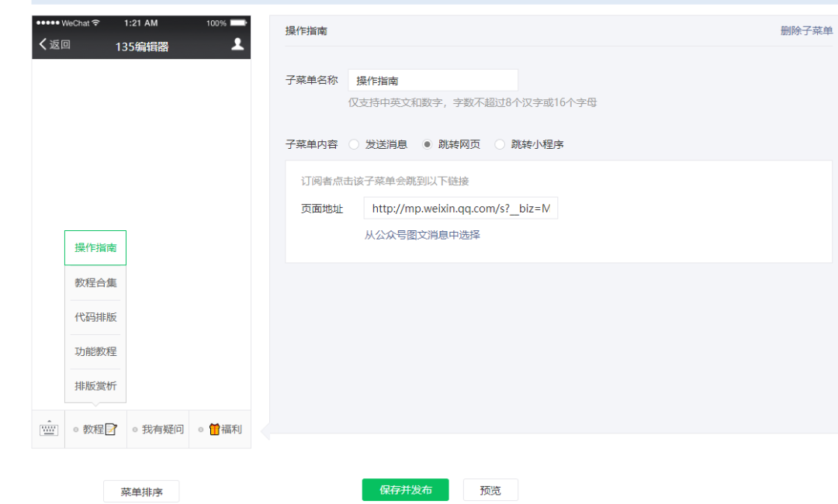Choose the 操作指南 submenu item in preview

coord(95,247)
